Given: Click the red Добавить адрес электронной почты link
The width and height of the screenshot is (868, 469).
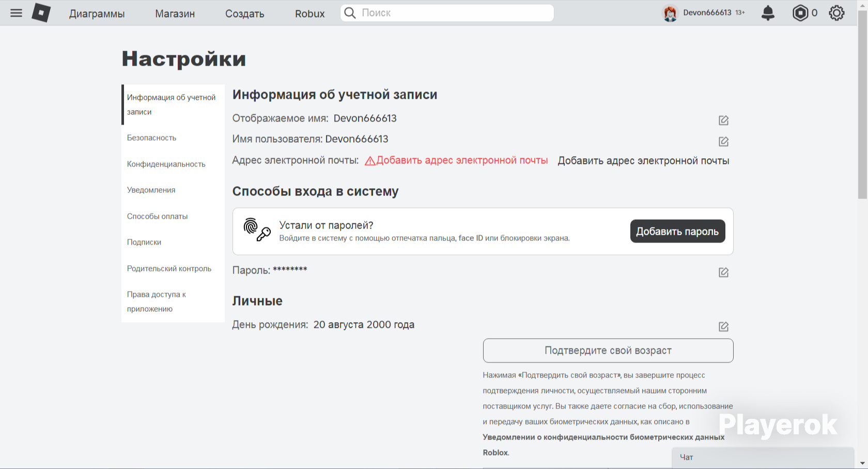Looking at the screenshot, I should click(462, 160).
